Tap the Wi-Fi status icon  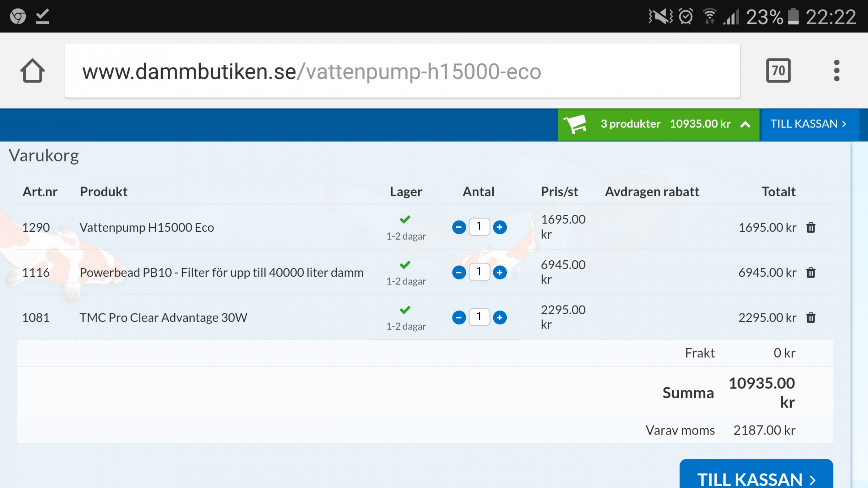point(710,16)
